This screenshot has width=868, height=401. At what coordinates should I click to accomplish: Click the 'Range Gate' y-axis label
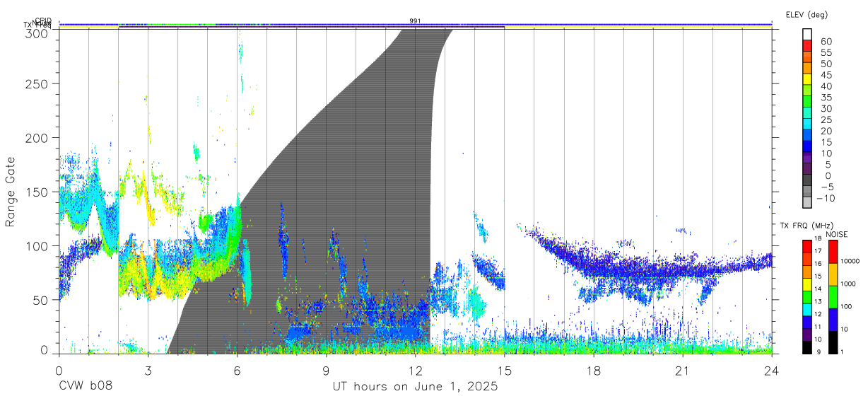pos(11,191)
